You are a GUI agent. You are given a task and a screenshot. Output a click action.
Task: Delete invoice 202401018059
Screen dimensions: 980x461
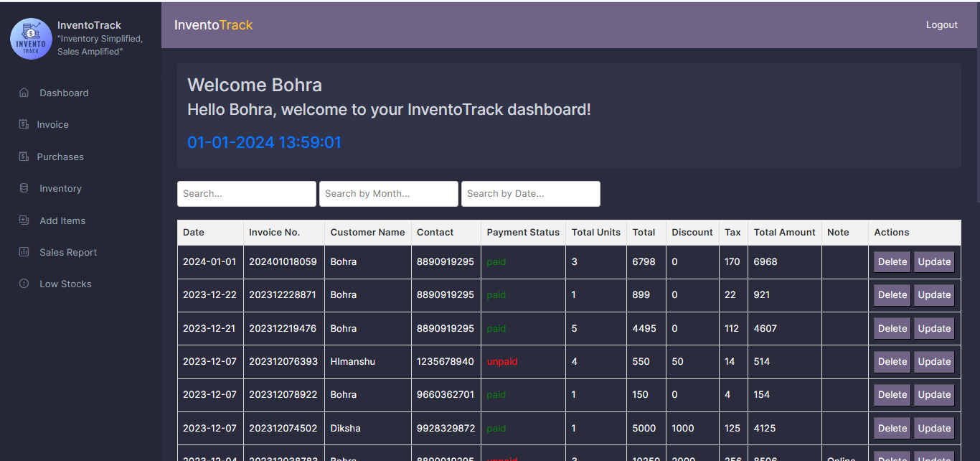(892, 262)
